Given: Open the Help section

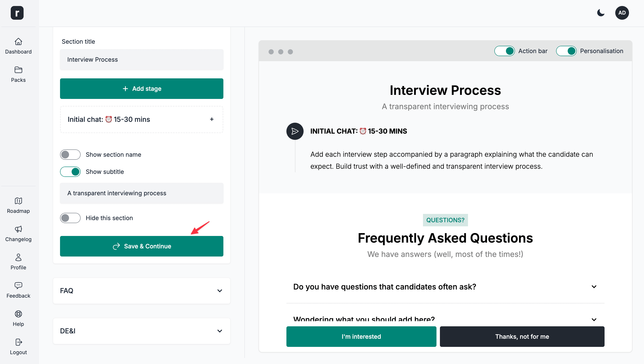Looking at the screenshot, I should (x=18, y=318).
